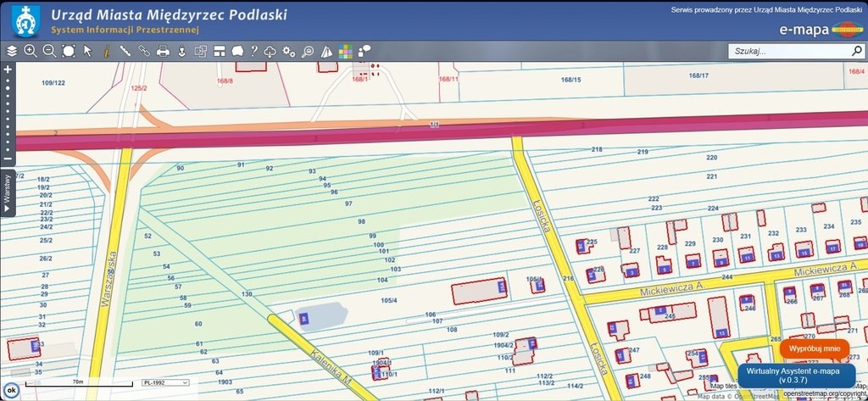The width and height of the screenshot is (868, 401).
Task: Open the help question mark icon
Action: click(x=253, y=51)
